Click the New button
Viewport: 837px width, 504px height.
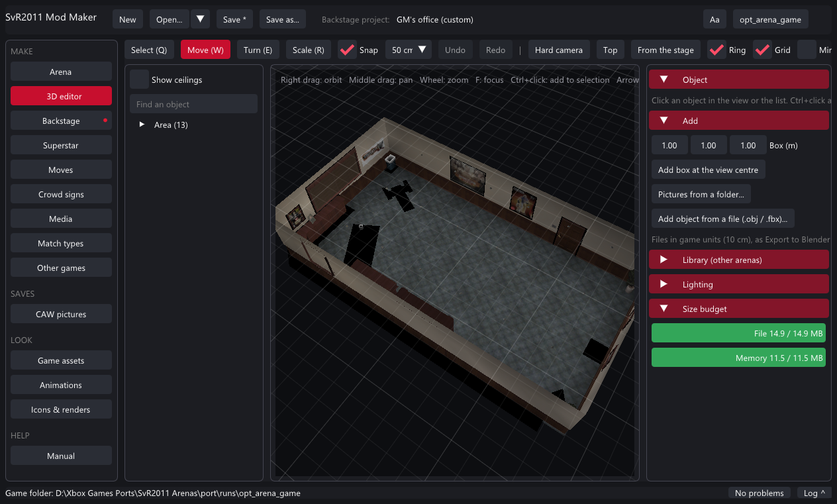[x=128, y=19]
